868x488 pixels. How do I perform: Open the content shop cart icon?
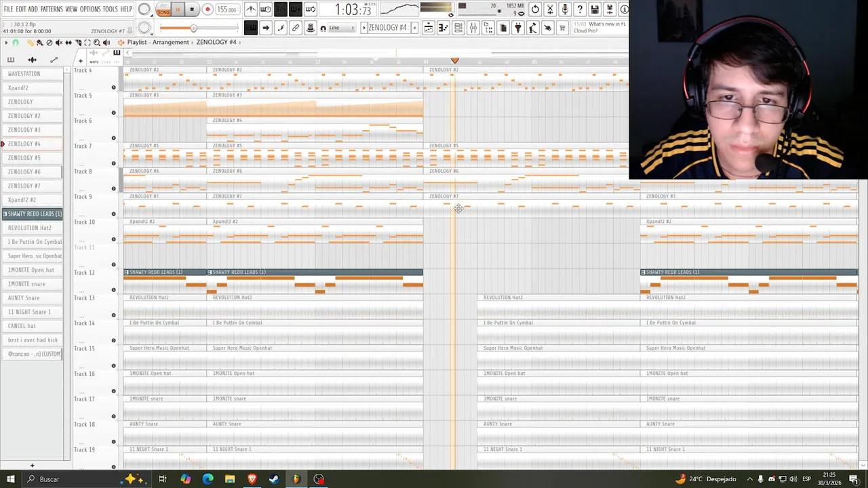[561, 28]
